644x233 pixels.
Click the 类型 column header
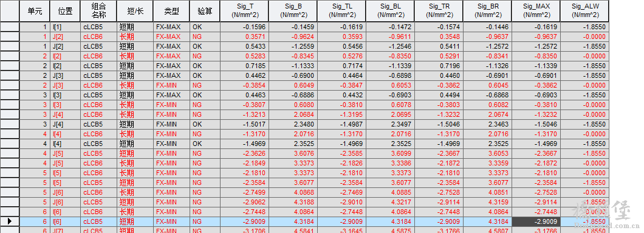171,11
